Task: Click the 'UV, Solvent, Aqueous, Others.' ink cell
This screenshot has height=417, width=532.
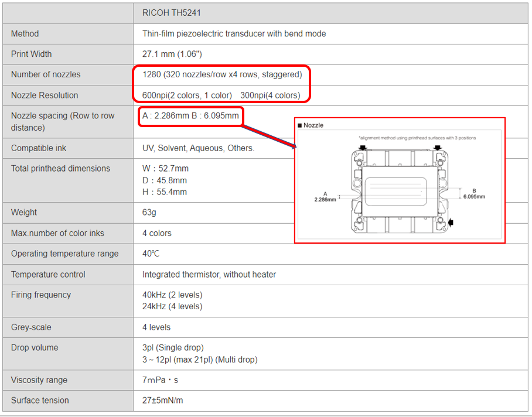Action: point(198,148)
